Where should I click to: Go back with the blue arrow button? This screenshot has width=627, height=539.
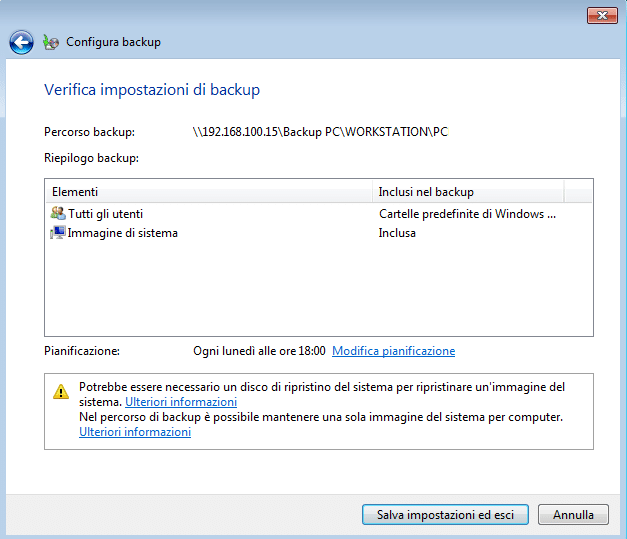pyautogui.click(x=21, y=42)
